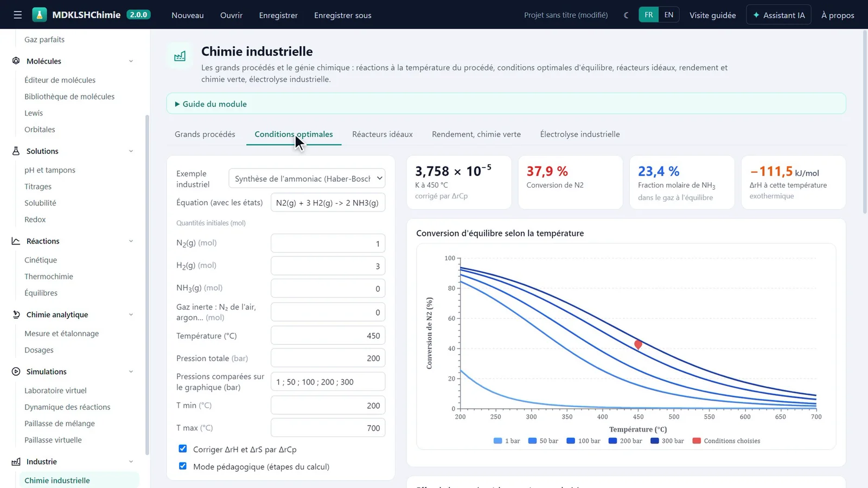Click the Molécules section icon
The height and width of the screenshot is (488, 868).
tap(16, 61)
